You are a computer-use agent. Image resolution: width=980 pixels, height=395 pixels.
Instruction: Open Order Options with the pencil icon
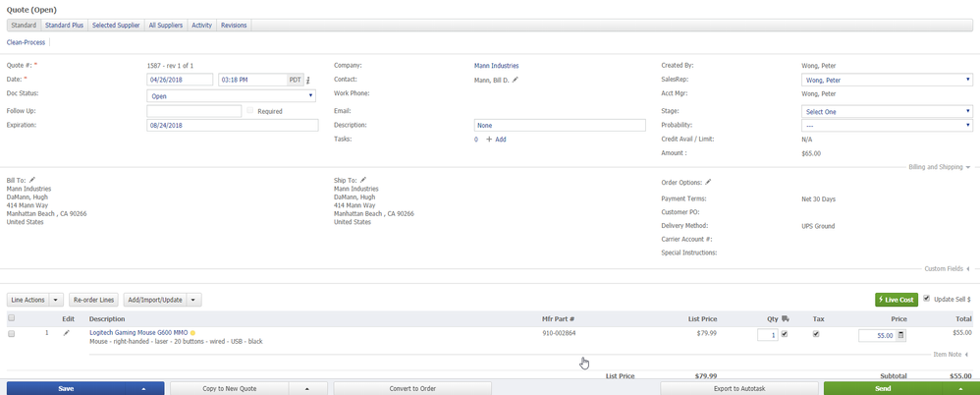point(707,182)
